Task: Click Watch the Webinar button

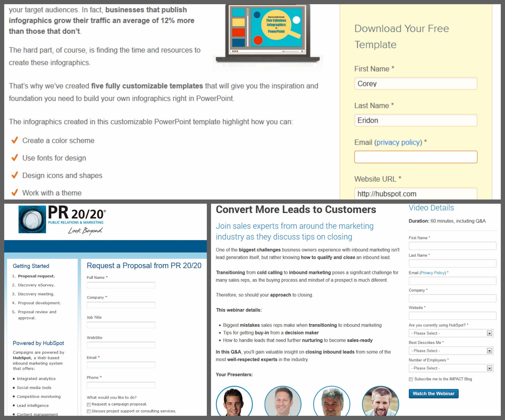Action: [x=433, y=394]
